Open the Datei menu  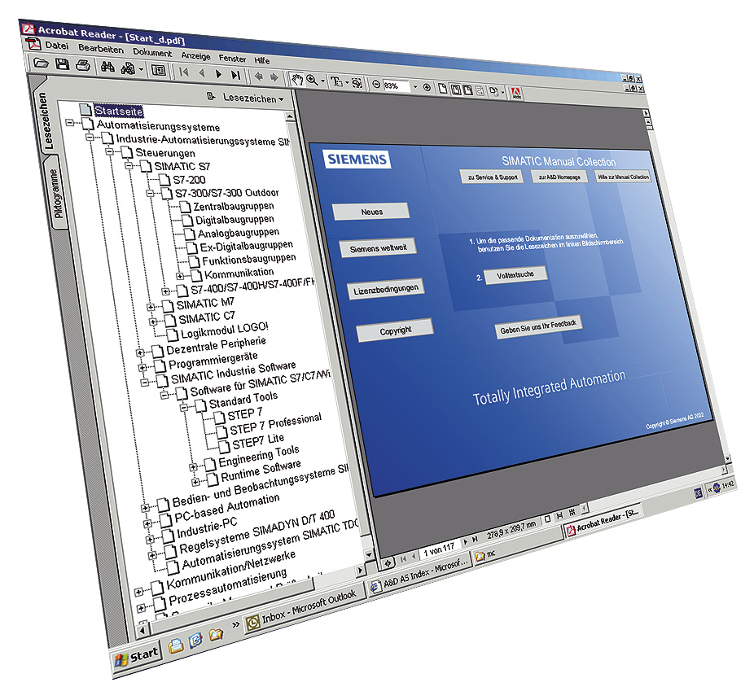click(x=57, y=46)
